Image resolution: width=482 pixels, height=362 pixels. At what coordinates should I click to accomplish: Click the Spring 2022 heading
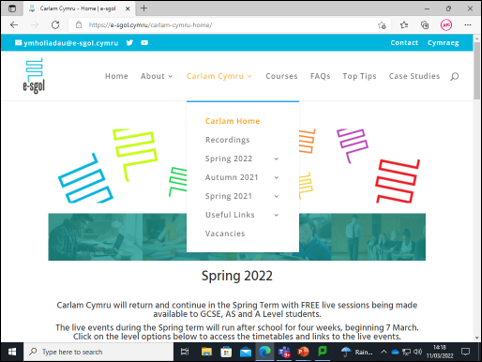237,276
